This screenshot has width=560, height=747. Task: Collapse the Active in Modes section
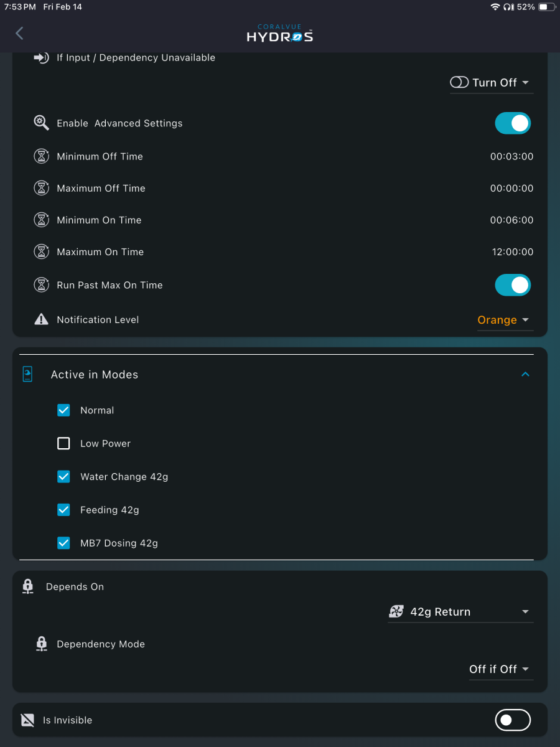(525, 374)
